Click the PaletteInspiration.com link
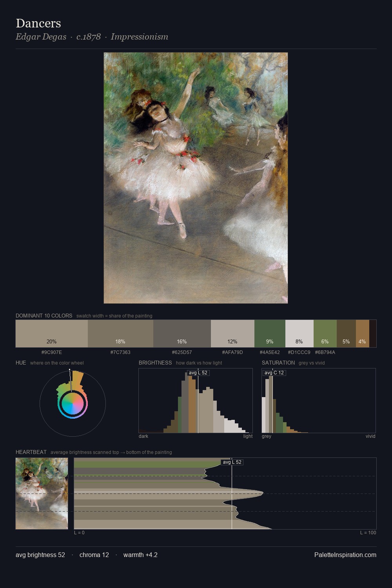 345,555
